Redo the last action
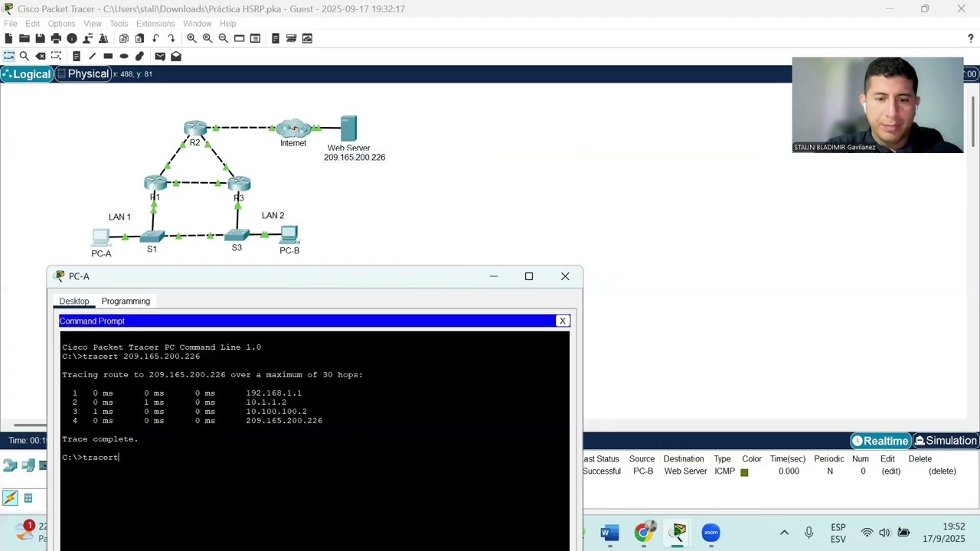The height and width of the screenshot is (551, 980). pyautogui.click(x=171, y=38)
